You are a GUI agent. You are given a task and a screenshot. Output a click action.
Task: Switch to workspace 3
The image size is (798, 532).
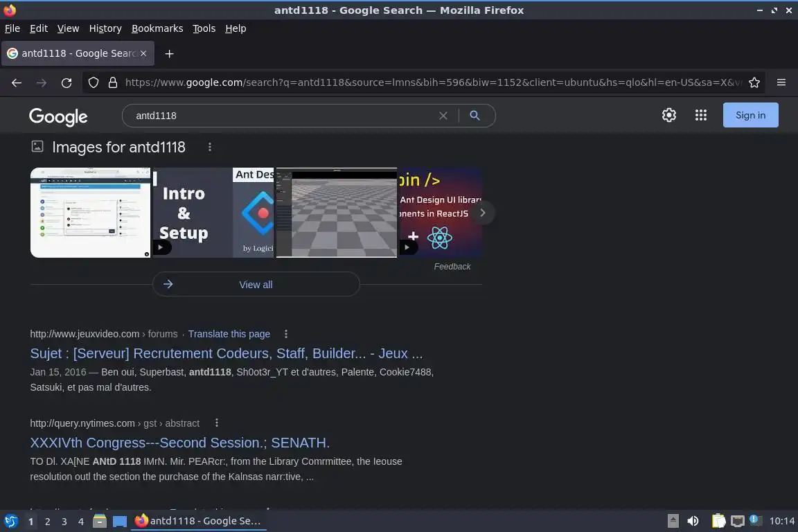click(64, 522)
